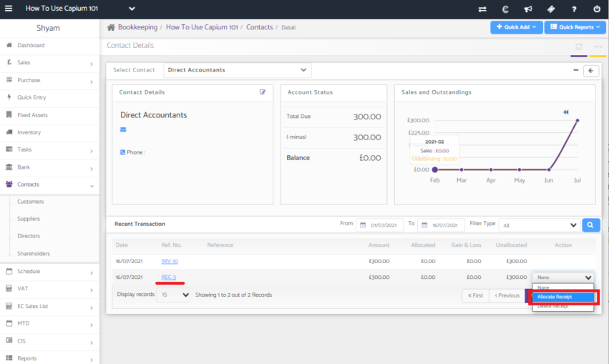609x364 pixels.
Task: Open the CIS sidebar menu
Action: tap(49, 341)
